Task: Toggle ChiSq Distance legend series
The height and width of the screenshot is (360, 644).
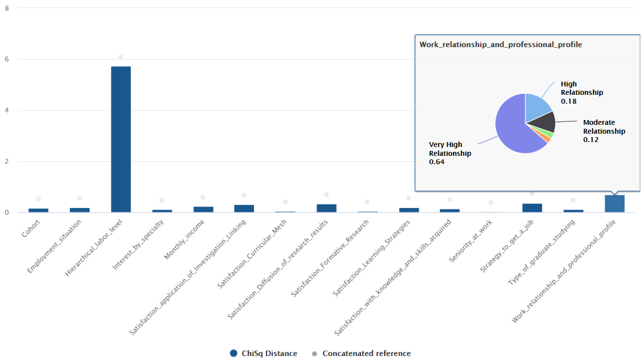Action: point(269,353)
